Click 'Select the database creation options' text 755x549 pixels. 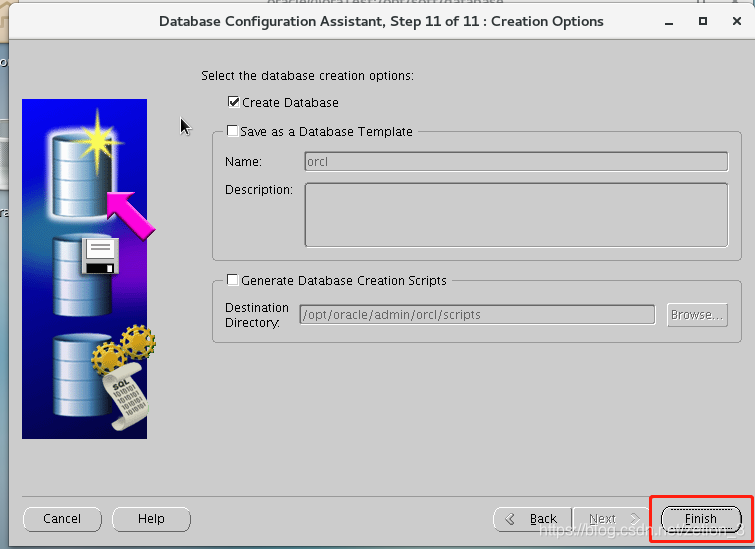307,76
